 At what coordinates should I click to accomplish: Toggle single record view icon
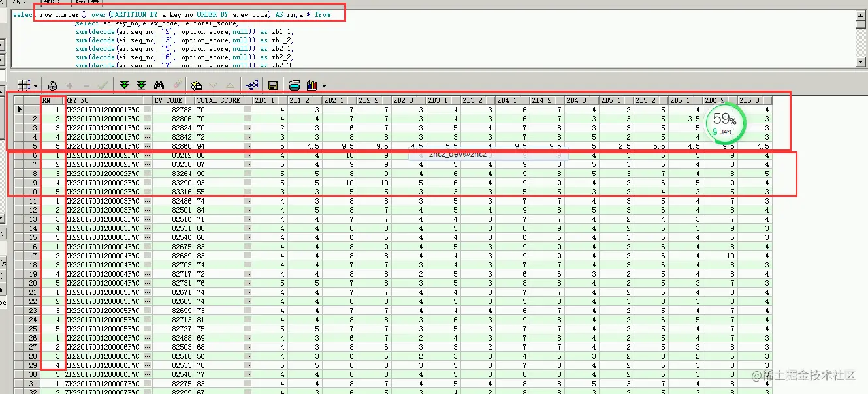(197, 85)
